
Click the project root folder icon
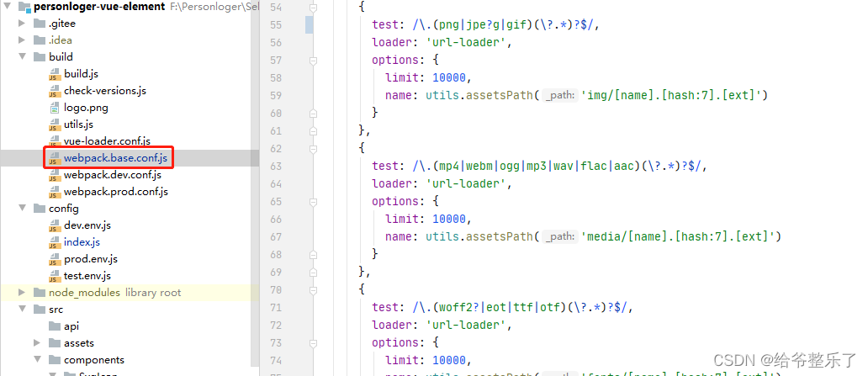pyautogui.click(x=24, y=7)
